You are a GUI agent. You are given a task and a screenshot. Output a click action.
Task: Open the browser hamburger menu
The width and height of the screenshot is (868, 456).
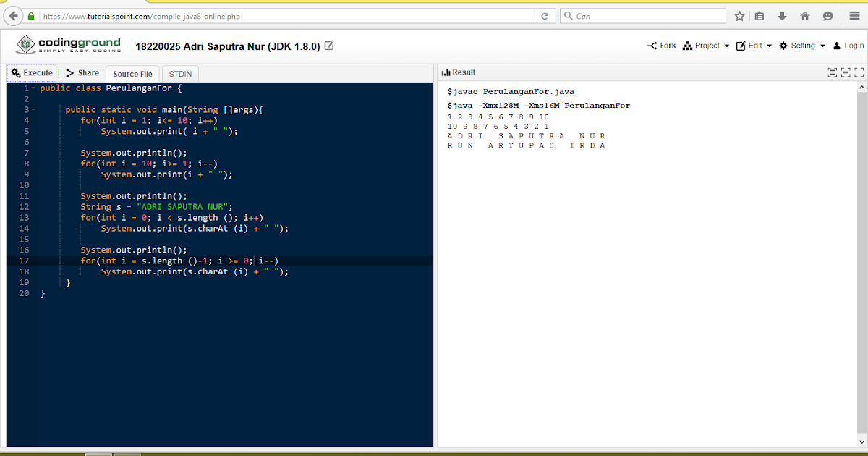point(854,16)
